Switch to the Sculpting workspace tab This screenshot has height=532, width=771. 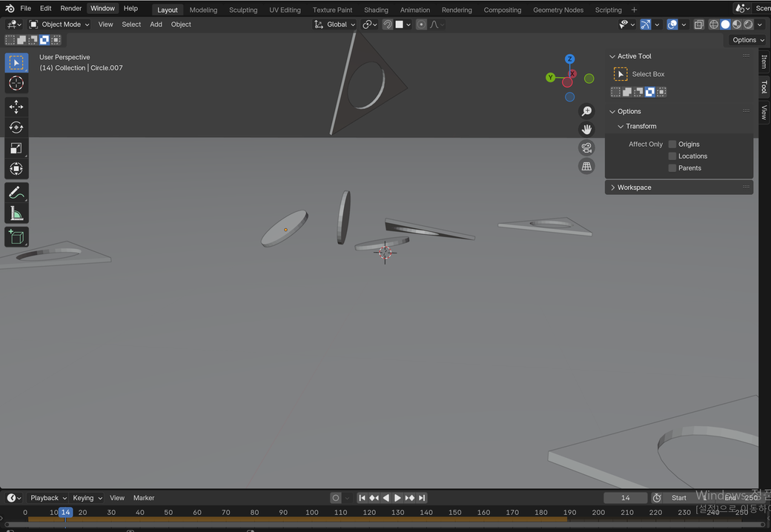click(242, 10)
